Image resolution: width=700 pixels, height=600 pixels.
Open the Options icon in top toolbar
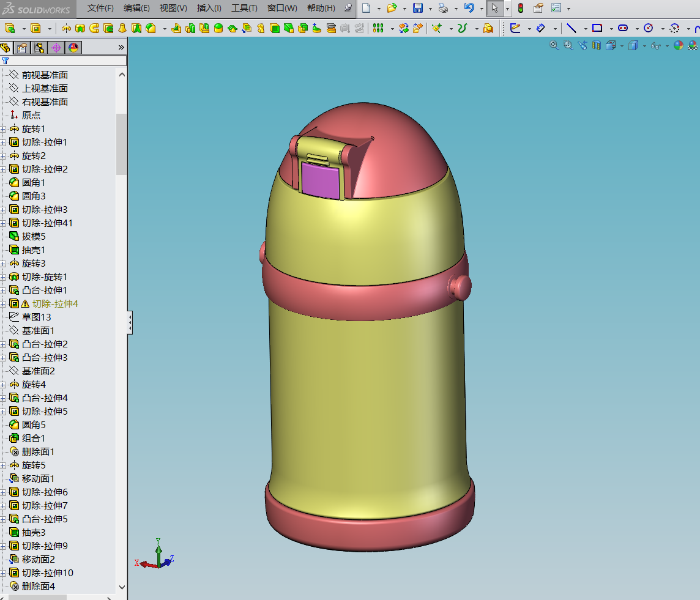[556, 8]
